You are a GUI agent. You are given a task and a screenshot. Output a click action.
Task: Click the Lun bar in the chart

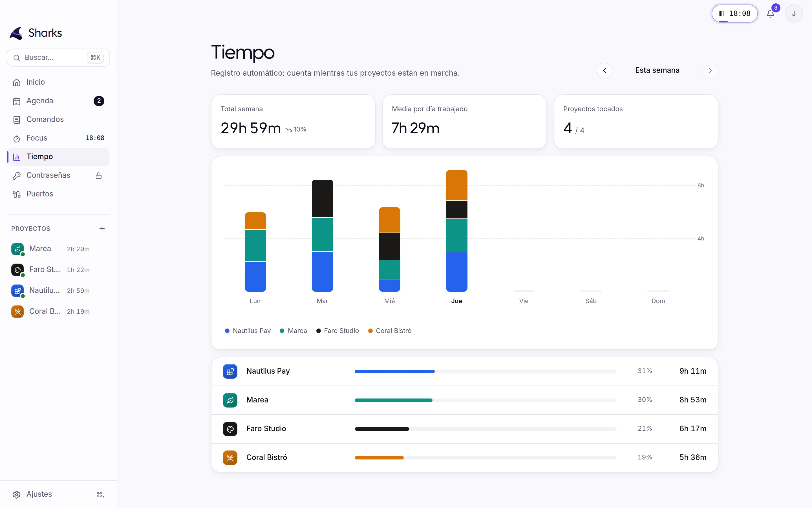pyautogui.click(x=255, y=252)
